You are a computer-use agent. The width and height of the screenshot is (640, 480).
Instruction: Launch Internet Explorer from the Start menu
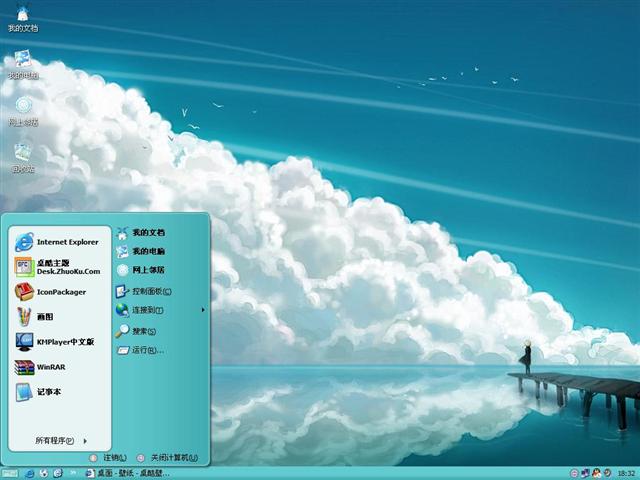click(57, 242)
